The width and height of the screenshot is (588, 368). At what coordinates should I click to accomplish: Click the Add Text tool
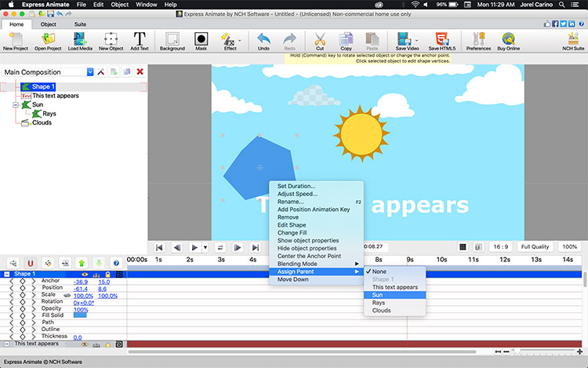[x=139, y=42]
